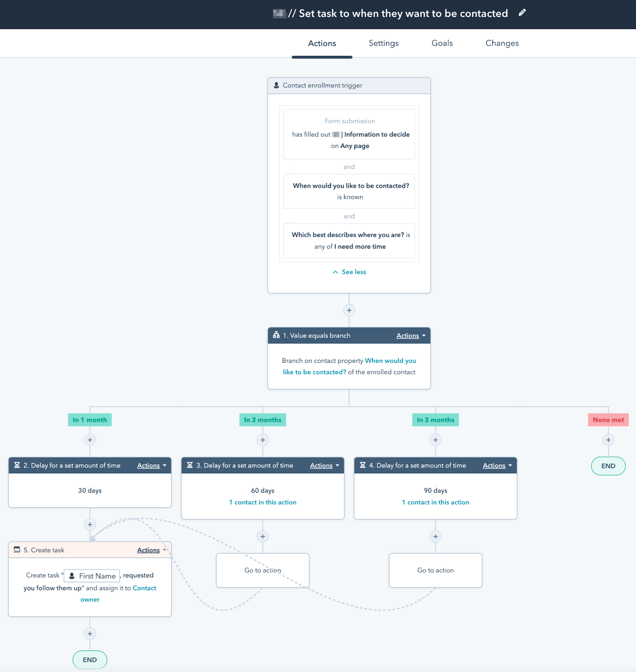Viewport: 636px width, 672px height.
Task: Open Actions dropdown on the 30 days delay
Action: [x=151, y=465]
